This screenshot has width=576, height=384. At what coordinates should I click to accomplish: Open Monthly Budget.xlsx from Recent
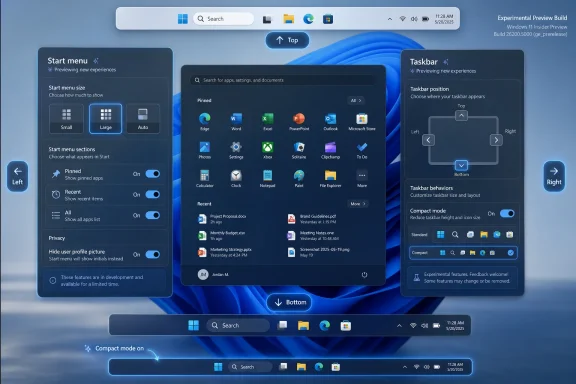pos(222,236)
